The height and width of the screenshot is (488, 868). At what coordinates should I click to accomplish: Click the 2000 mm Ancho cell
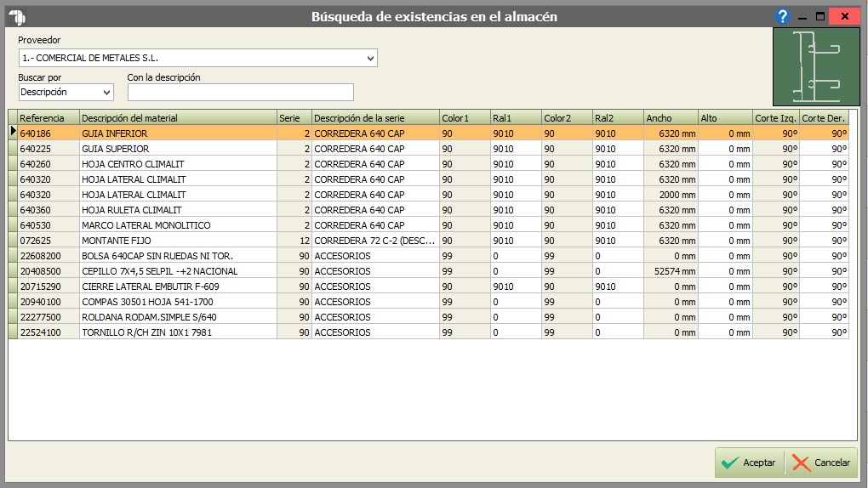671,195
